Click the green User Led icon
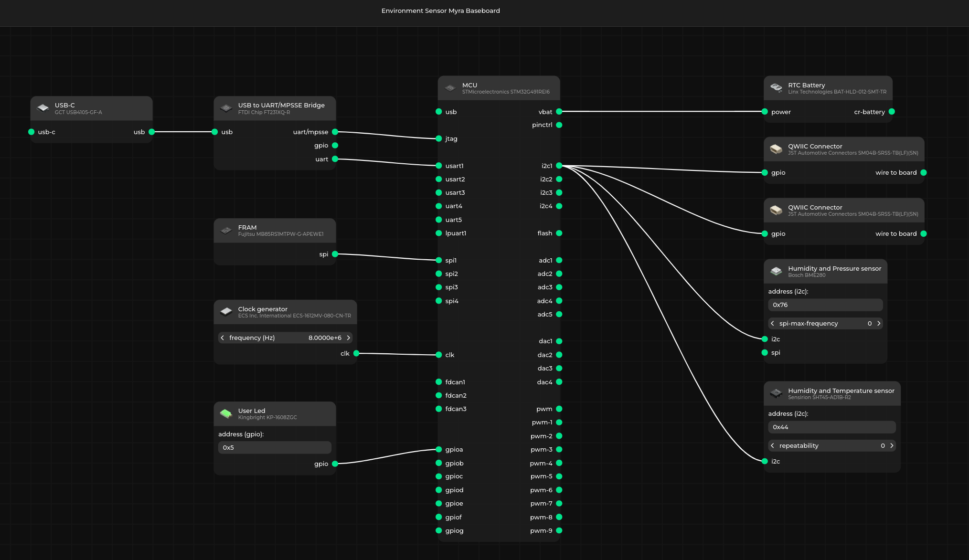Image resolution: width=969 pixels, height=560 pixels. tap(226, 414)
